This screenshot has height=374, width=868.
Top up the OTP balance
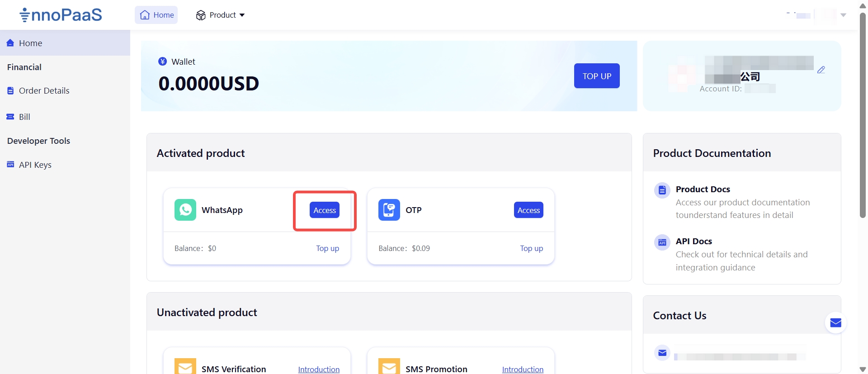tap(532, 248)
